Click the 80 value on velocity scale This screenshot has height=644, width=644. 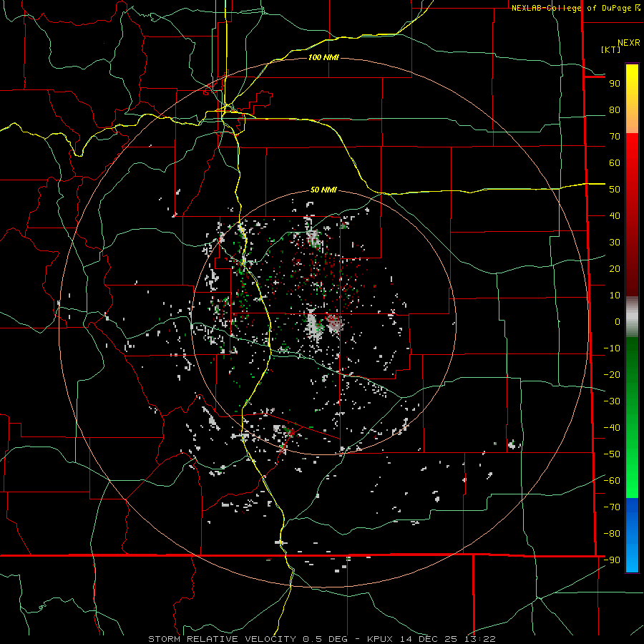tap(615, 110)
